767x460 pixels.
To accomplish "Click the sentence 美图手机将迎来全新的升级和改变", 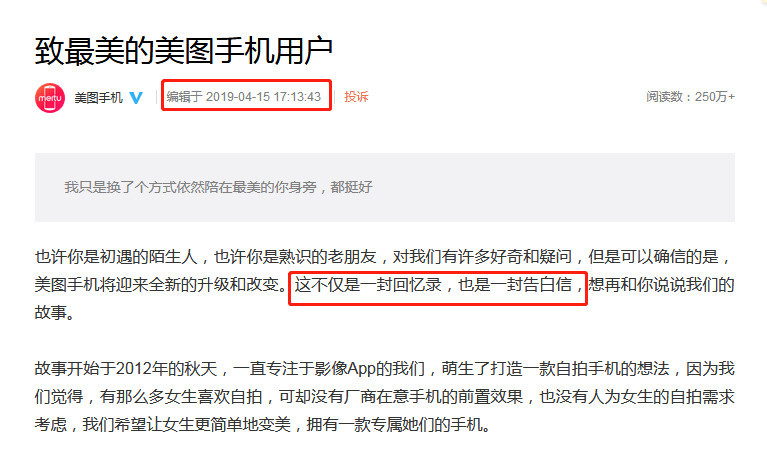I will click(157, 284).
